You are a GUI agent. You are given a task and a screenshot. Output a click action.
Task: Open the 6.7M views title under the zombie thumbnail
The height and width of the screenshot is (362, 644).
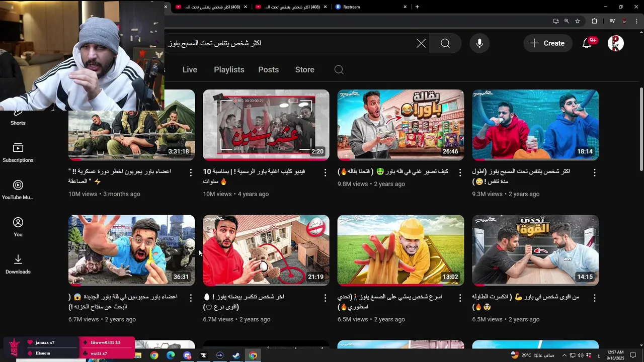pos(123,302)
